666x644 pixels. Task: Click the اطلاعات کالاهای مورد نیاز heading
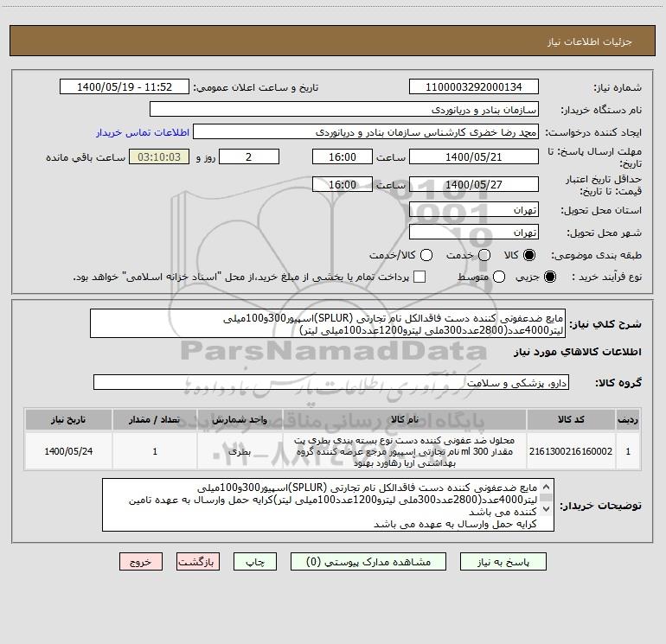[x=577, y=352]
